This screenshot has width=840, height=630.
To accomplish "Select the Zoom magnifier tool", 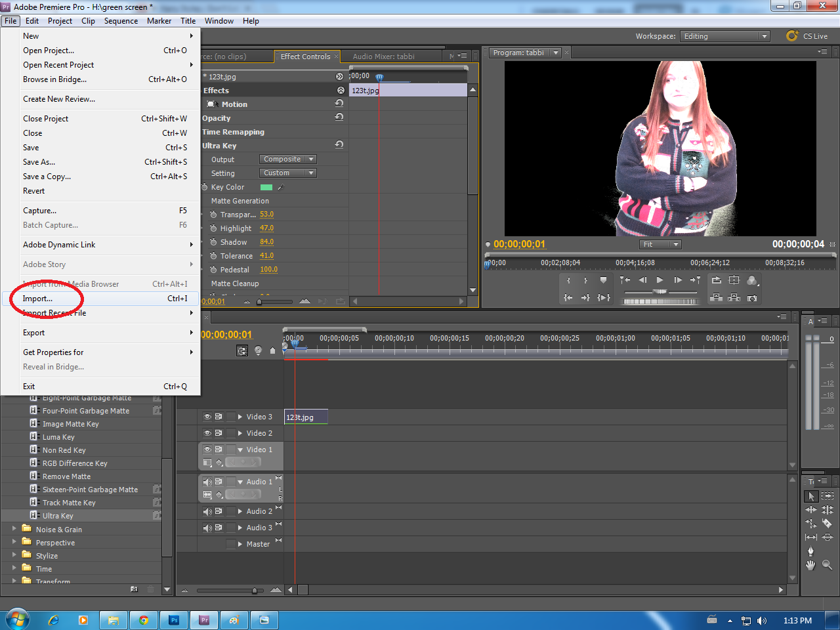I will pos(828,565).
